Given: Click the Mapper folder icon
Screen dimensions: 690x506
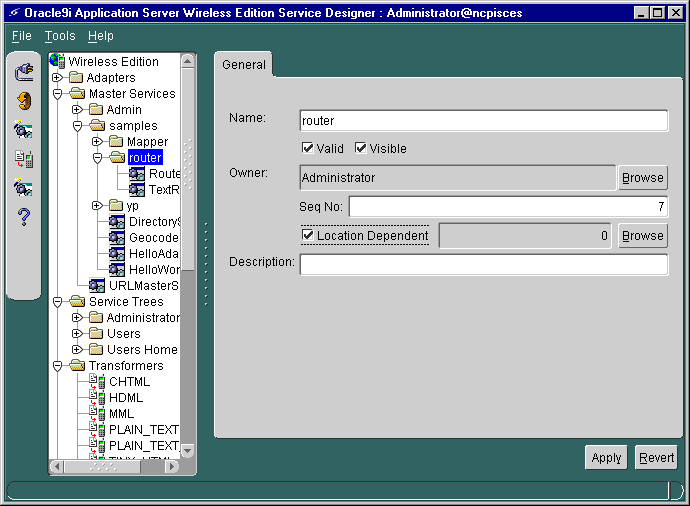Looking at the screenshot, I should click(x=116, y=141).
